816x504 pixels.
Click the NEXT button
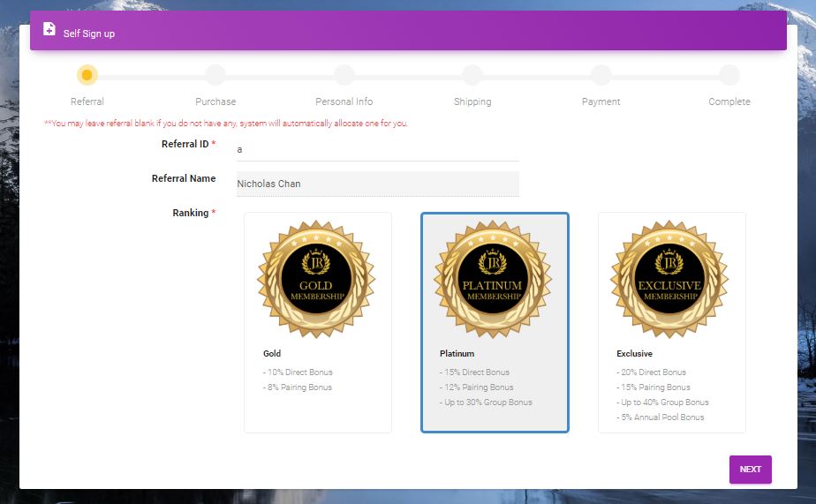tap(751, 470)
